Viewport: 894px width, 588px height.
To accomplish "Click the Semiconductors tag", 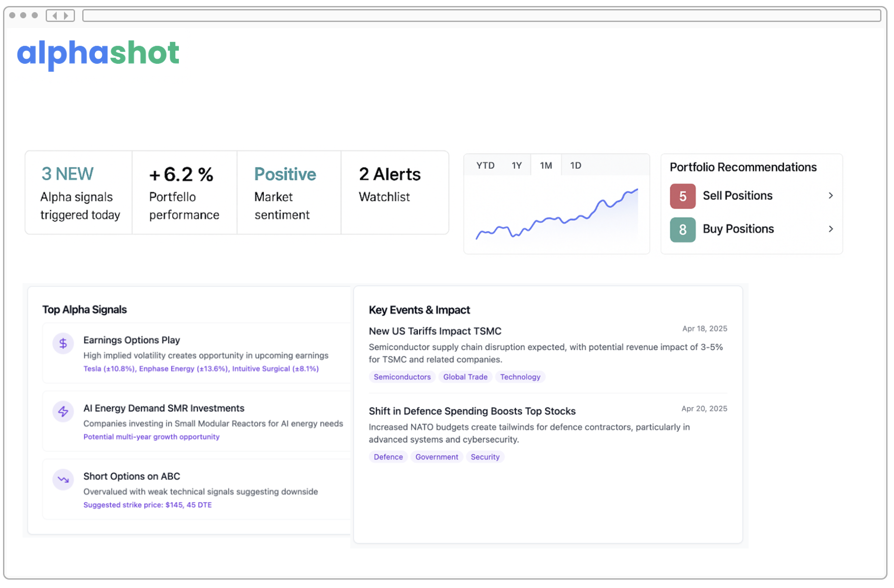I will [x=402, y=377].
